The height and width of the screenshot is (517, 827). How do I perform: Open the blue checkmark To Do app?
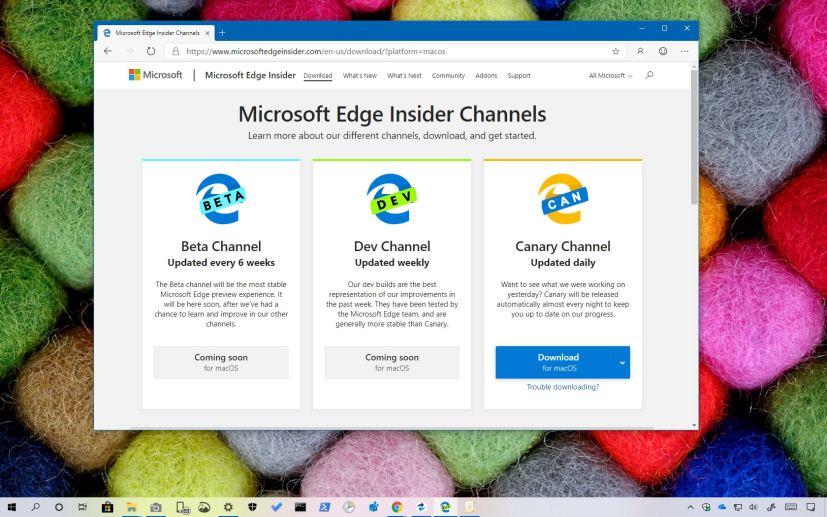pos(276,507)
